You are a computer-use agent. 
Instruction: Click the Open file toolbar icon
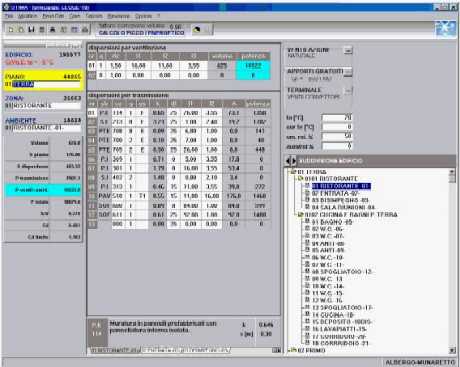click(x=21, y=30)
